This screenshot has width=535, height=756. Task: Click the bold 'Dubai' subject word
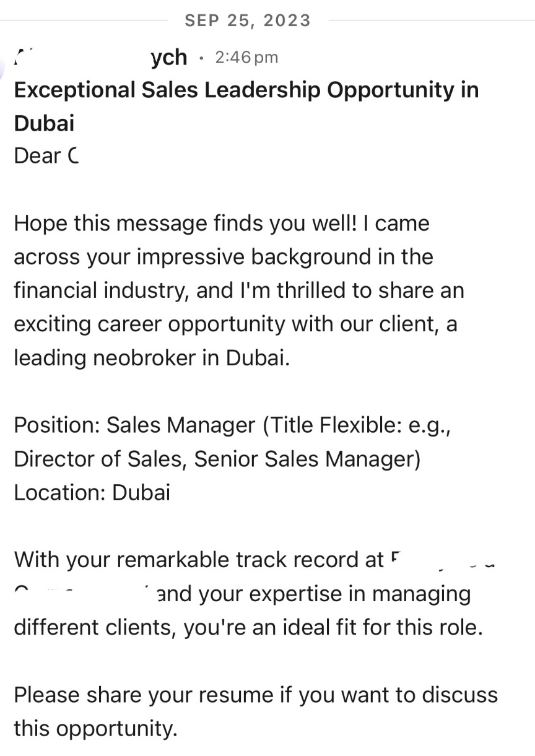(x=44, y=123)
